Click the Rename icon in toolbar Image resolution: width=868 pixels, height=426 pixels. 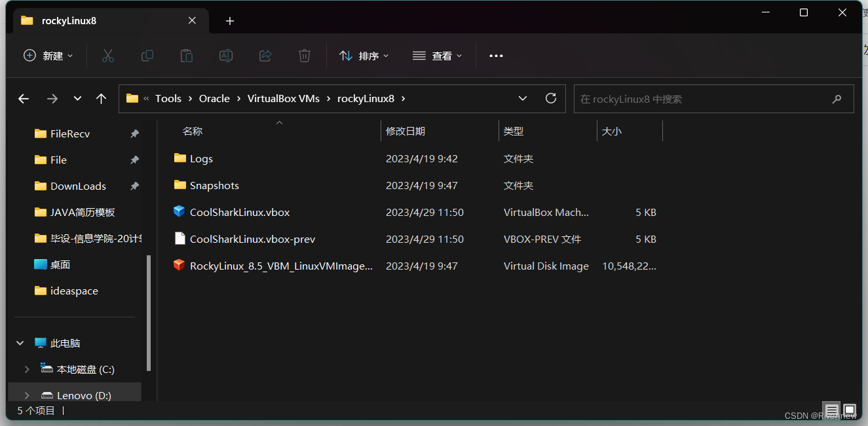click(x=226, y=56)
